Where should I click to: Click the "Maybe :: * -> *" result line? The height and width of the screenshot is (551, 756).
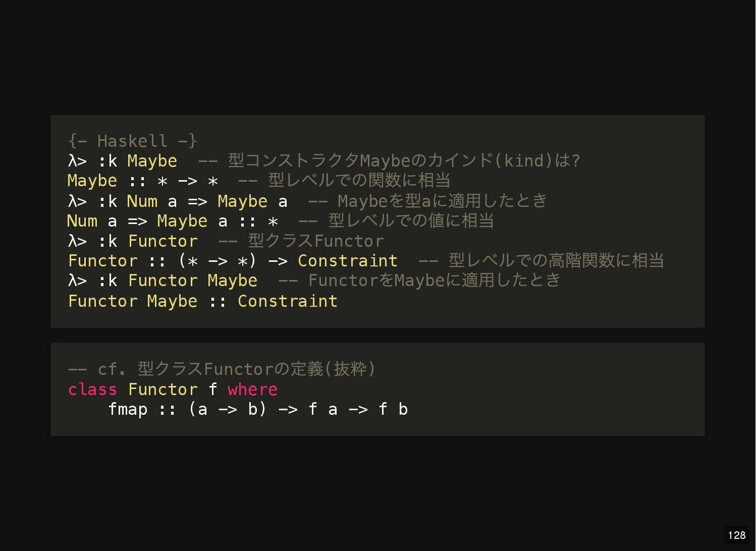coord(143,181)
